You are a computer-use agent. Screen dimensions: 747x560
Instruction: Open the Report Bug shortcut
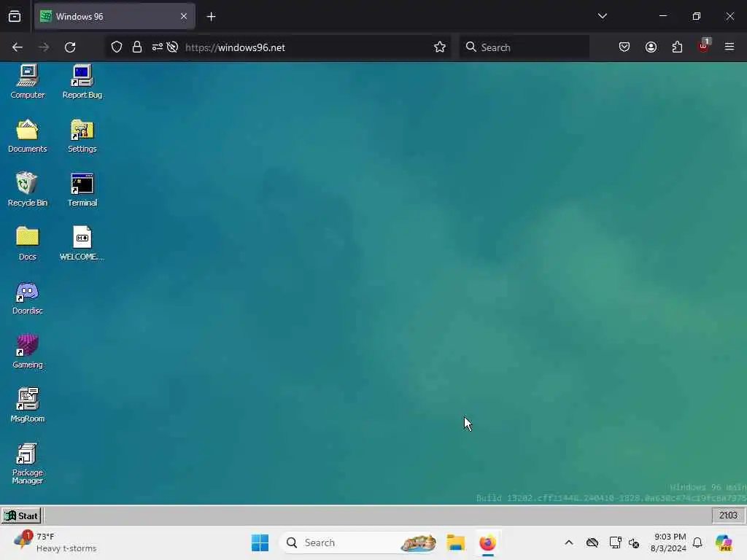(x=82, y=81)
